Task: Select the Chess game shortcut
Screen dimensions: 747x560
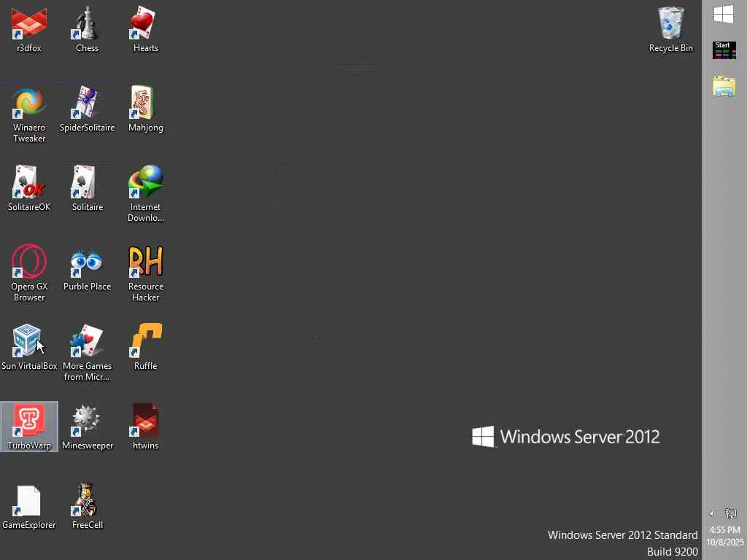Action: pos(88,29)
